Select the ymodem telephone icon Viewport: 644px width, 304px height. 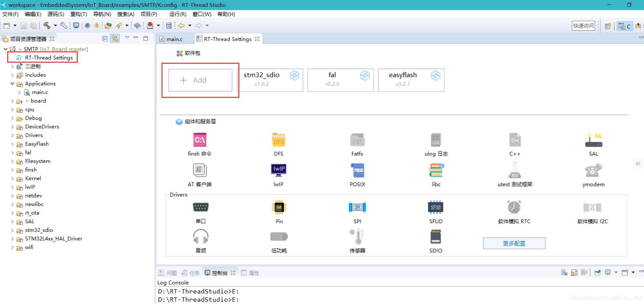[x=593, y=170]
